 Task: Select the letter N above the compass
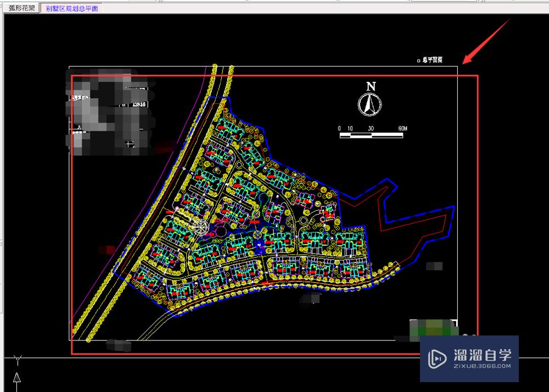(x=371, y=86)
